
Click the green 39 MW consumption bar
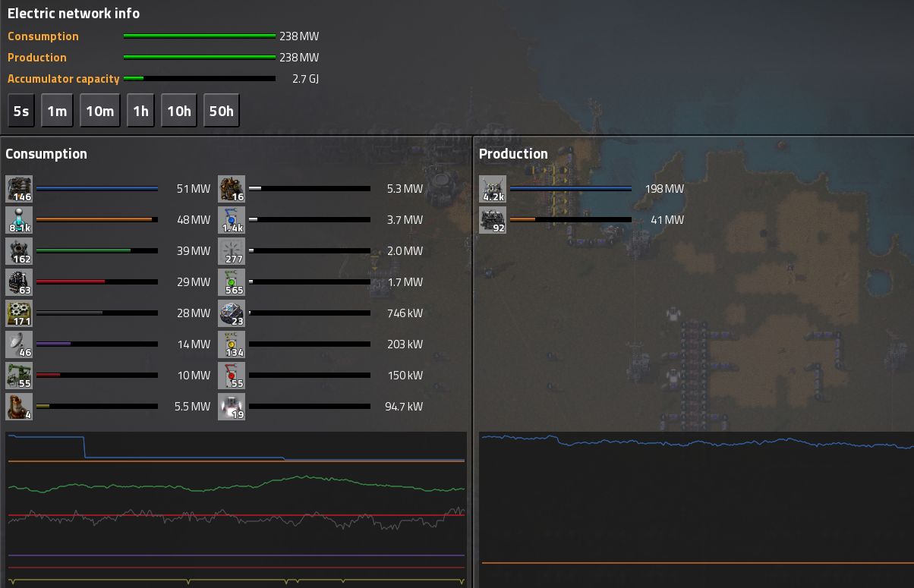tap(97, 251)
